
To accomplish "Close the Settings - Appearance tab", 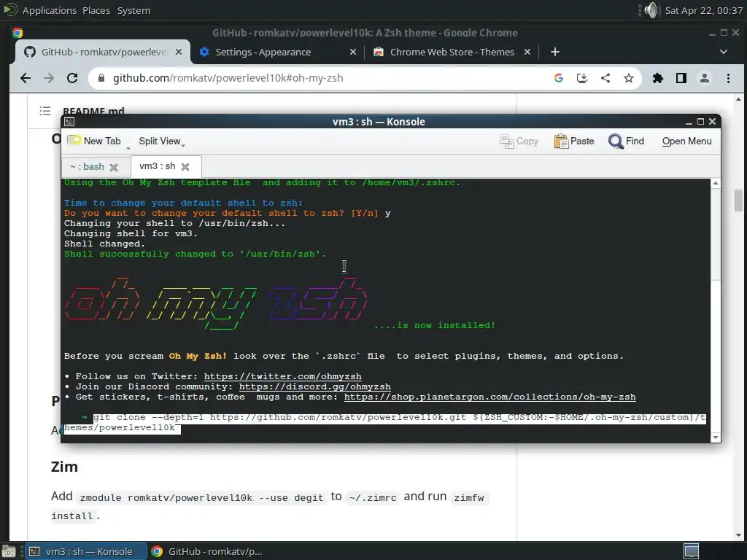I will [x=352, y=52].
